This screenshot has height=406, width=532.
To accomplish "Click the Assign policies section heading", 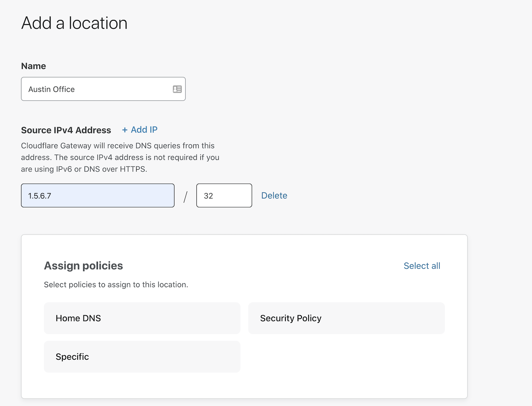I will pos(84,266).
